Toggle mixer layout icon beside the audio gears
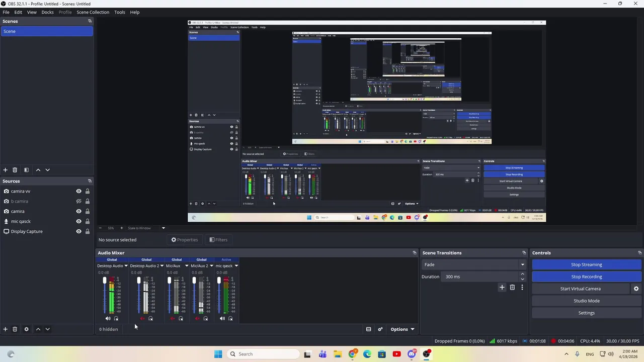The image size is (644, 362). (368, 329)
